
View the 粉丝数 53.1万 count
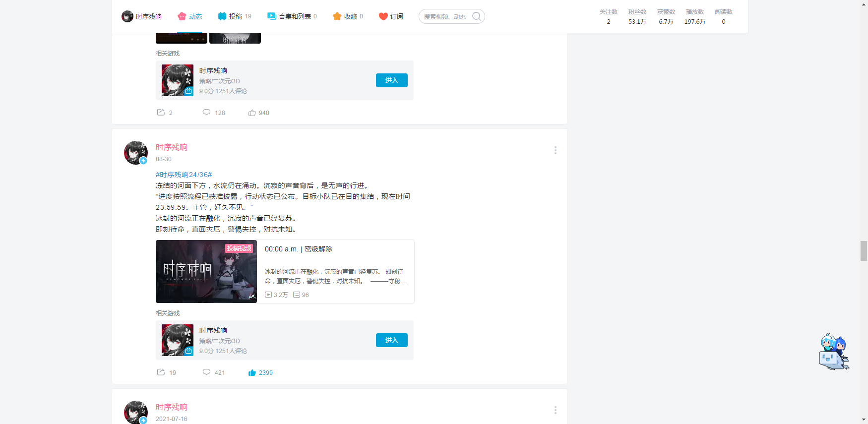click(x=637, y=16)
